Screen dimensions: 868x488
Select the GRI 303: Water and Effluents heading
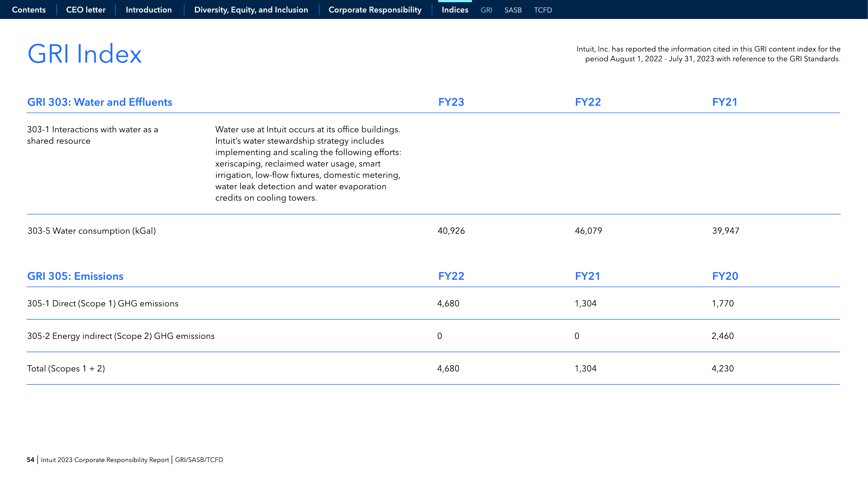pyautogui.click(x=99, y=102)
